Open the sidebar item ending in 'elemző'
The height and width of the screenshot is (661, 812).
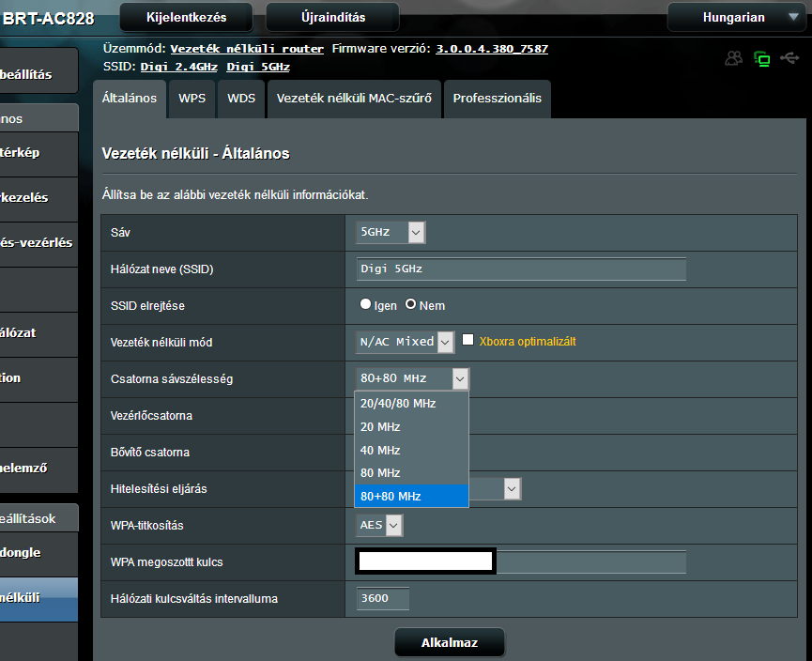38,469
